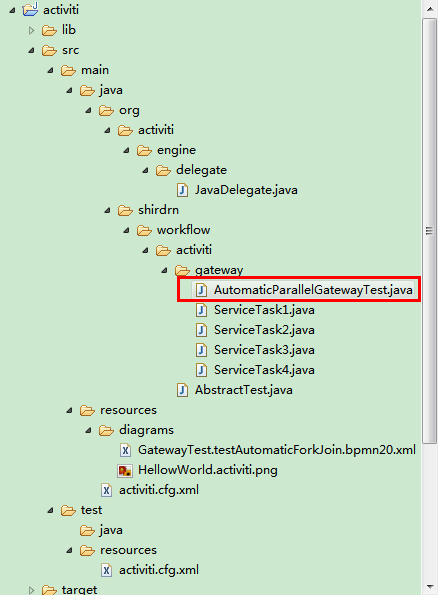Collapse the gateway folder node
445x595 pixels.
pos(164,271)
